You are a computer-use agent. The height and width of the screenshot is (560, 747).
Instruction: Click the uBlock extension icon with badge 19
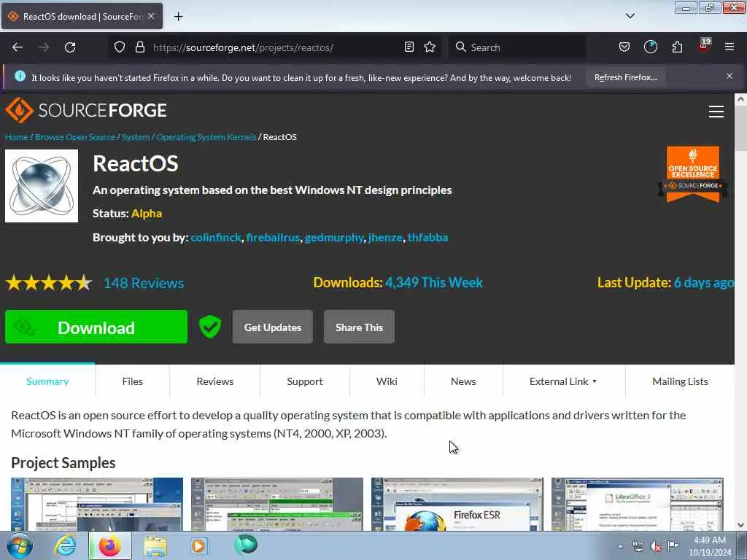click(704, 46)
